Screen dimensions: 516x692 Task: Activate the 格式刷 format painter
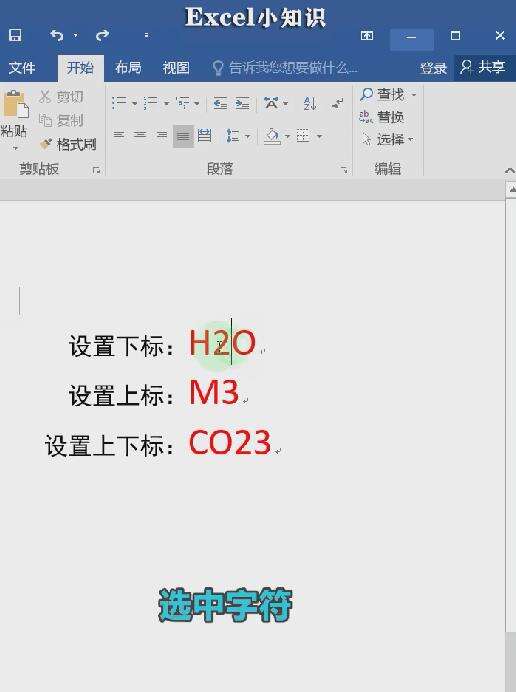point(68,144)
